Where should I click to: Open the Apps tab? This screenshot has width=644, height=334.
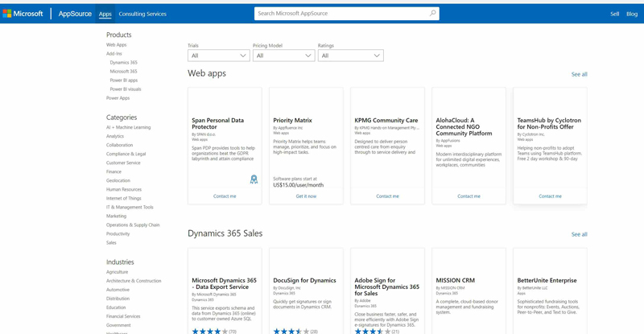[105, 14]
